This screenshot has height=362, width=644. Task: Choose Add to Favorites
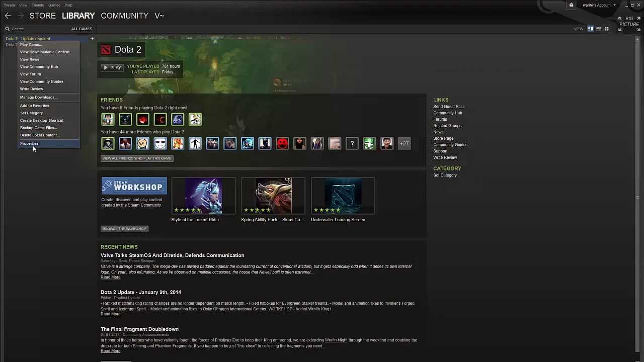click(49, 106)
